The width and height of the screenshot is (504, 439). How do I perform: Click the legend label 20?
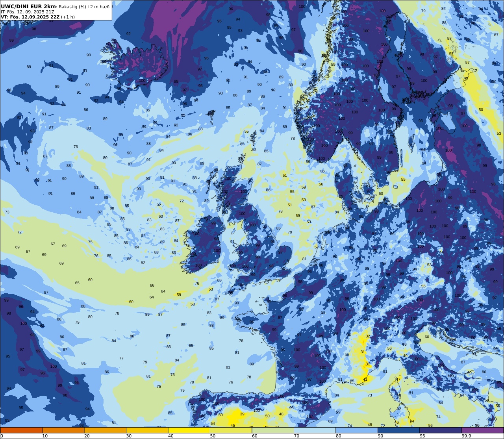87,436
